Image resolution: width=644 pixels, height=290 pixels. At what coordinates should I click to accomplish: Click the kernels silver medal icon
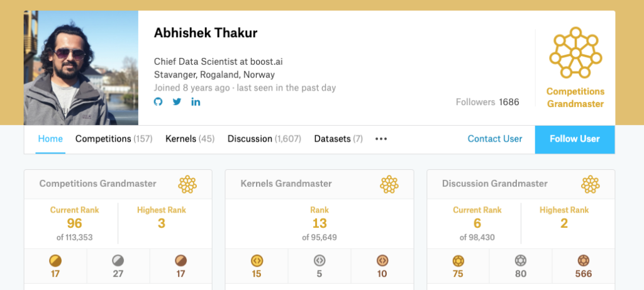pyautogui.click(x=319, y=260)
